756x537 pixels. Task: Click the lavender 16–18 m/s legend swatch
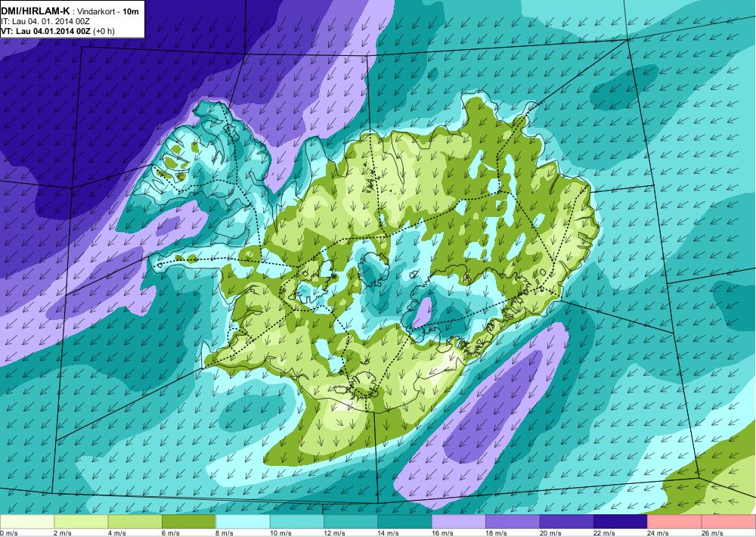459,522
